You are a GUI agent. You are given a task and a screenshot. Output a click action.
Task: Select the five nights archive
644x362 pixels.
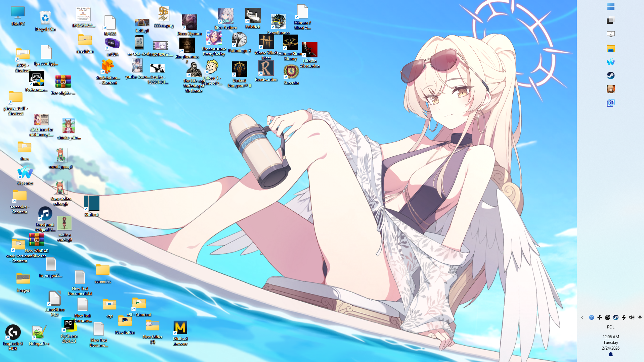[63, 85]
